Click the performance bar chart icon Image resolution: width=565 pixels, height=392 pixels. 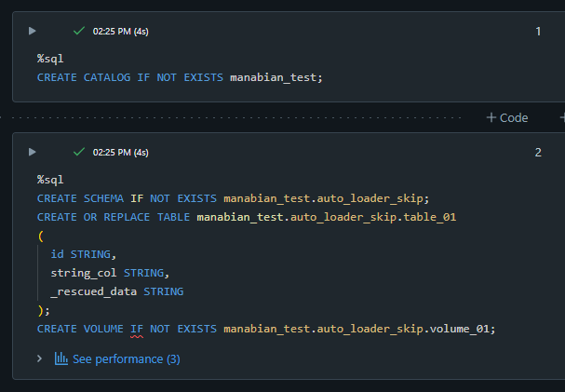pos(61,358)
